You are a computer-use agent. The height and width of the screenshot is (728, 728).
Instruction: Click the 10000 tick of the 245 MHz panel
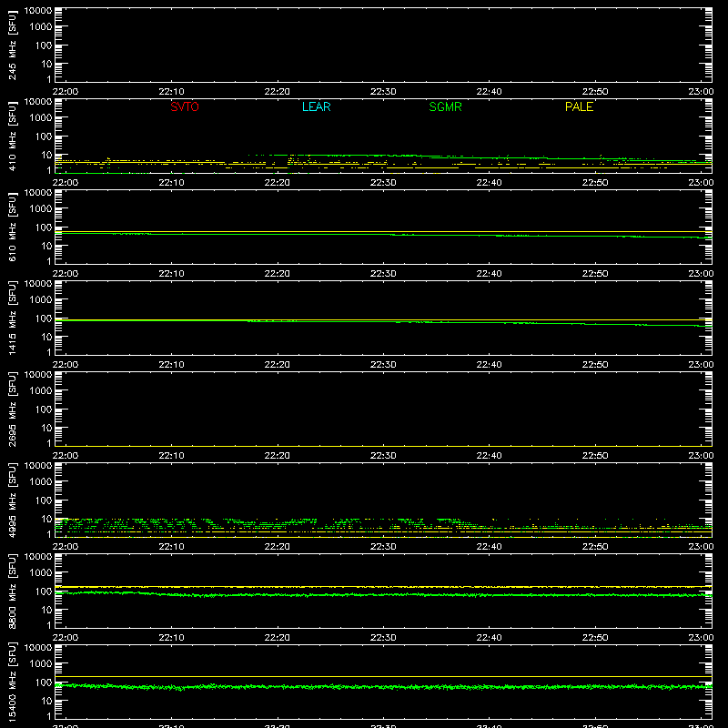38,11
